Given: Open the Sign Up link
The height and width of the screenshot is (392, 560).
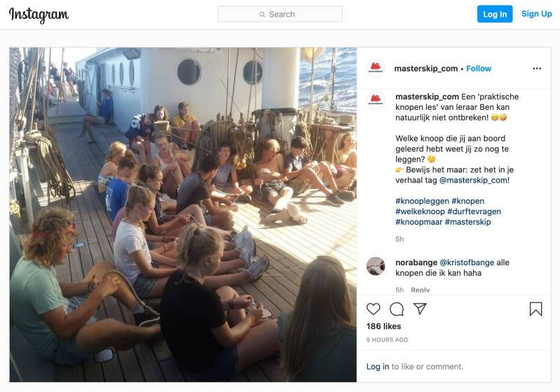Looking at the screenshot, I should coord(536,14).
